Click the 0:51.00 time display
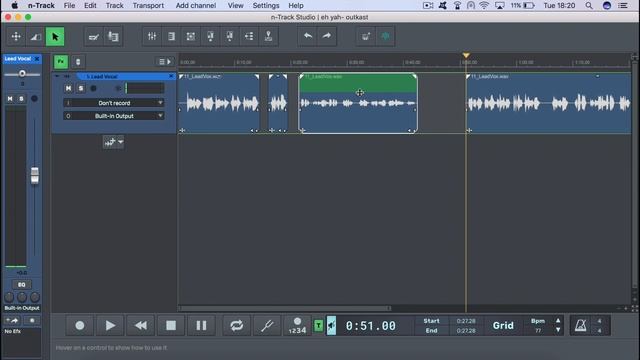 click(371, 326)
